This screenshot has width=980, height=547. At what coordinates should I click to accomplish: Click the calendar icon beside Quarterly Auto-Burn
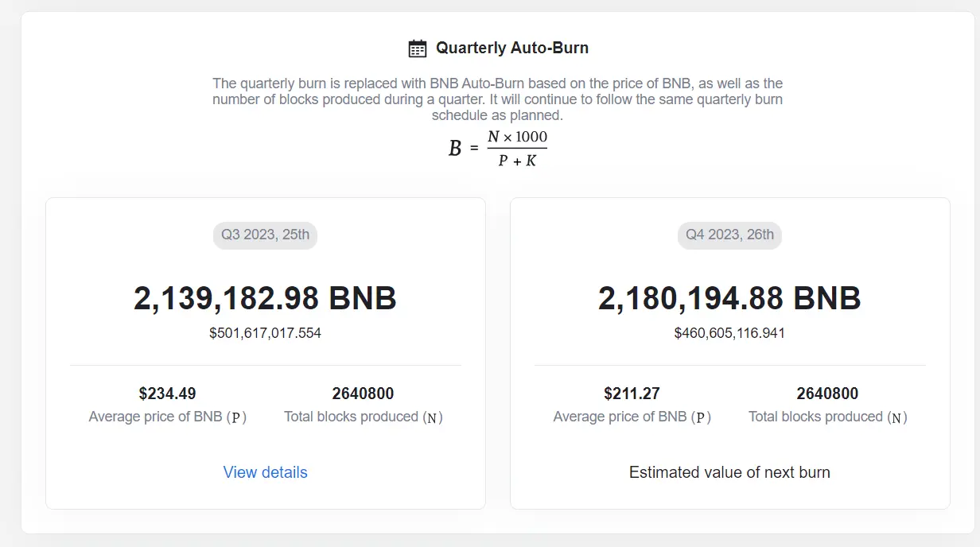(418, 48)
